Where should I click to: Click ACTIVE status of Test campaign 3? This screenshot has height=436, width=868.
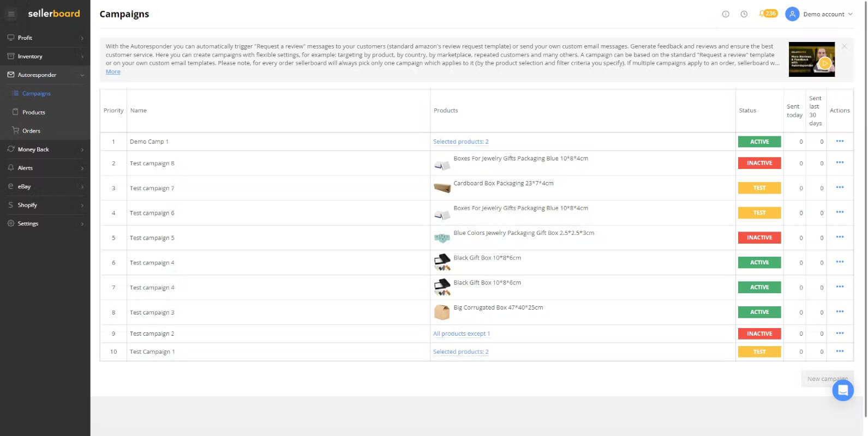coord(759,312)
